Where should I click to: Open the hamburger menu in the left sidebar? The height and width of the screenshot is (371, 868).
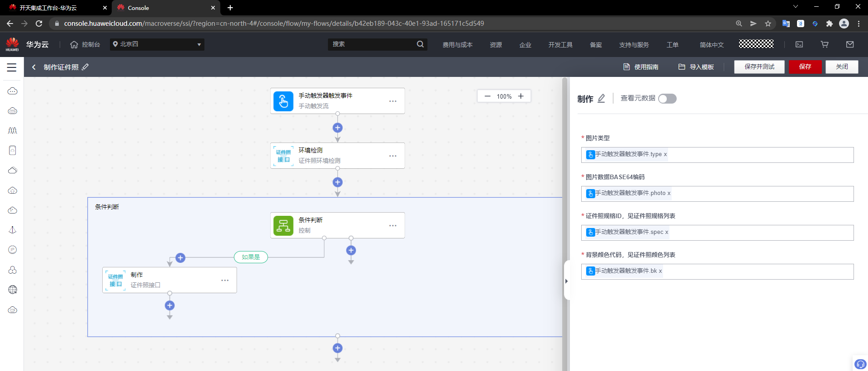click(x=12, y=67)
